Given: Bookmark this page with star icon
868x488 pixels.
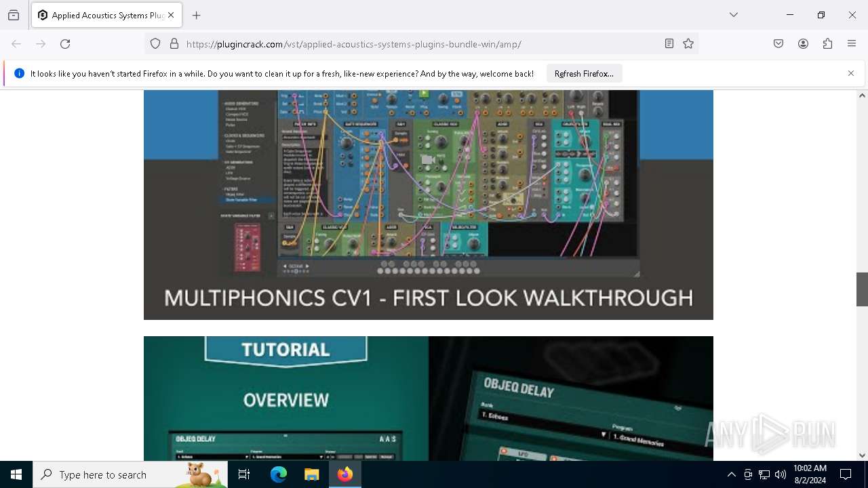Looking at the screenshot, I should (x=688, y=44).
